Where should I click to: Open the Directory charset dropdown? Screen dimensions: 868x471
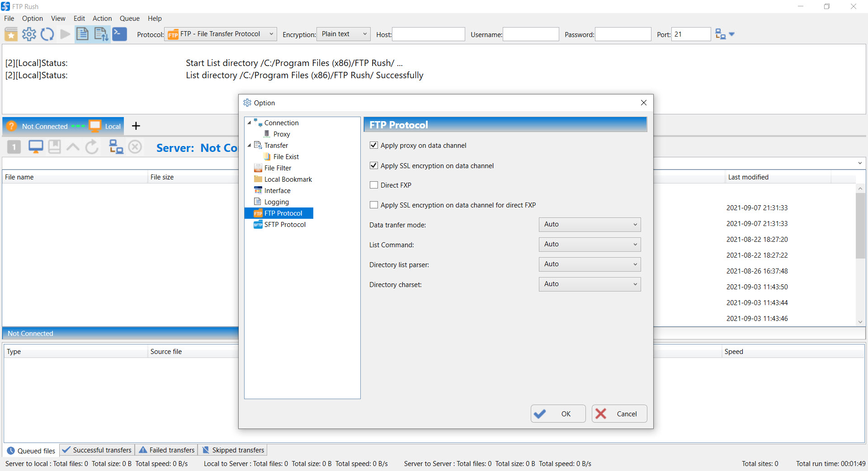point(590,284)
